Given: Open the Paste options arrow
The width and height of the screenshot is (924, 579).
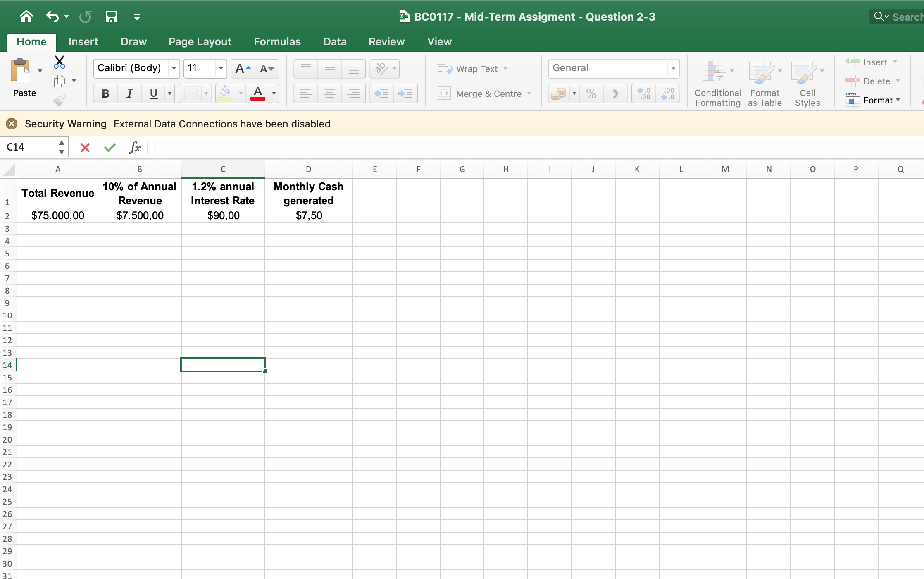Looking at the screenshot, I should pyautogui.click(x=40, y=71).
